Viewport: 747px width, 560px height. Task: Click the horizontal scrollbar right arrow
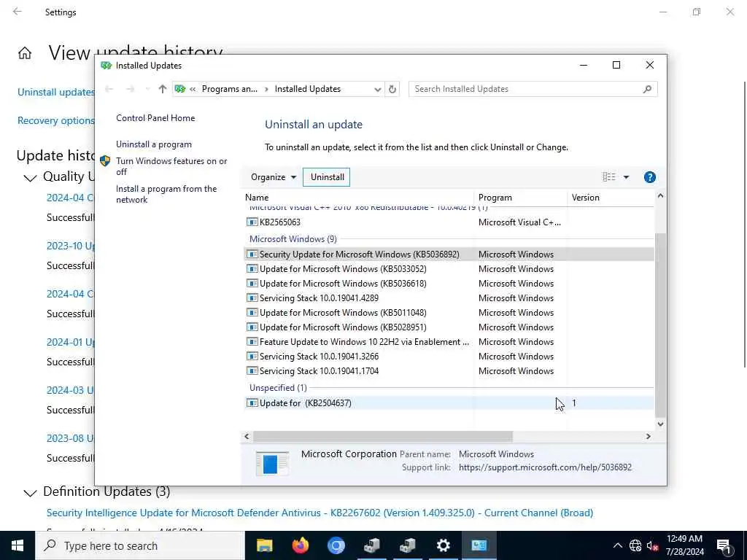(x=648, y=436)
